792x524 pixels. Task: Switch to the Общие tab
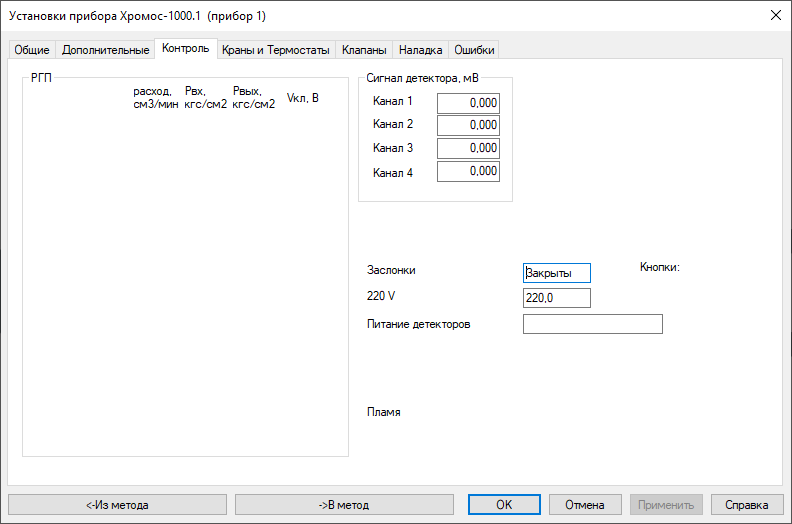(31, 50)
